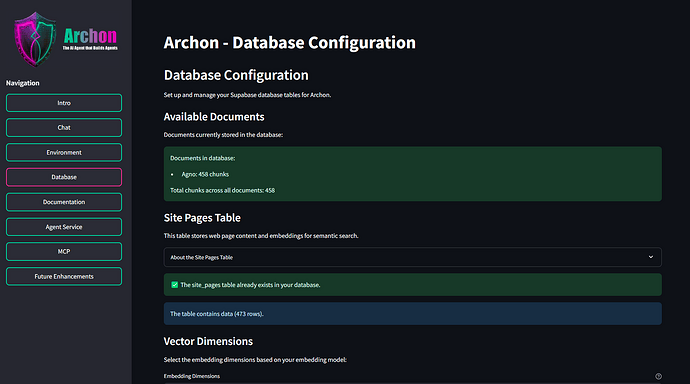
Task: Navigate to Agent Service
Action: coord(64,227)
